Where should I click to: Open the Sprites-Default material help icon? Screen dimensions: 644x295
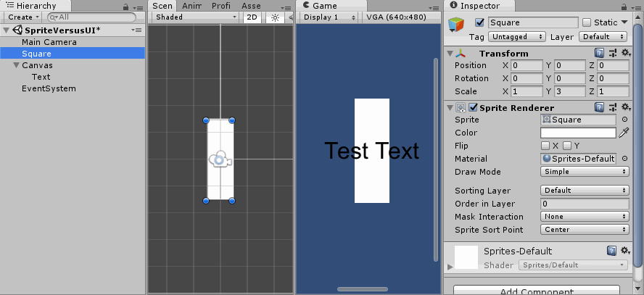point(611,251)
